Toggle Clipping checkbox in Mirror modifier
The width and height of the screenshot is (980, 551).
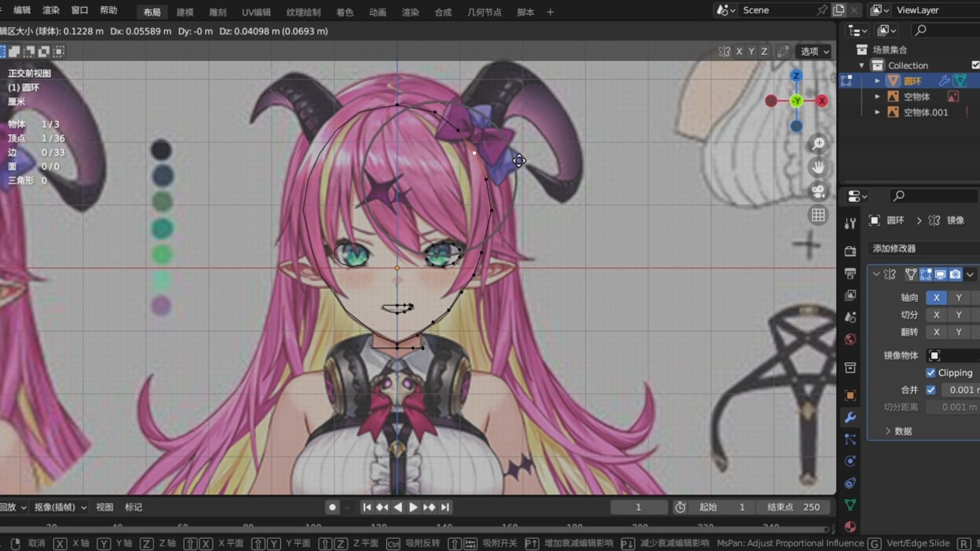pyautogui.click(x=931, y=373)
